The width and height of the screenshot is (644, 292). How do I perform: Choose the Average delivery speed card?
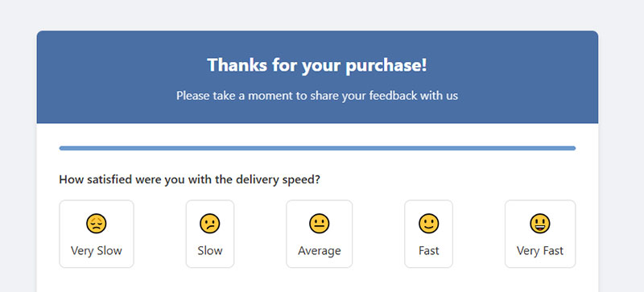319,234
